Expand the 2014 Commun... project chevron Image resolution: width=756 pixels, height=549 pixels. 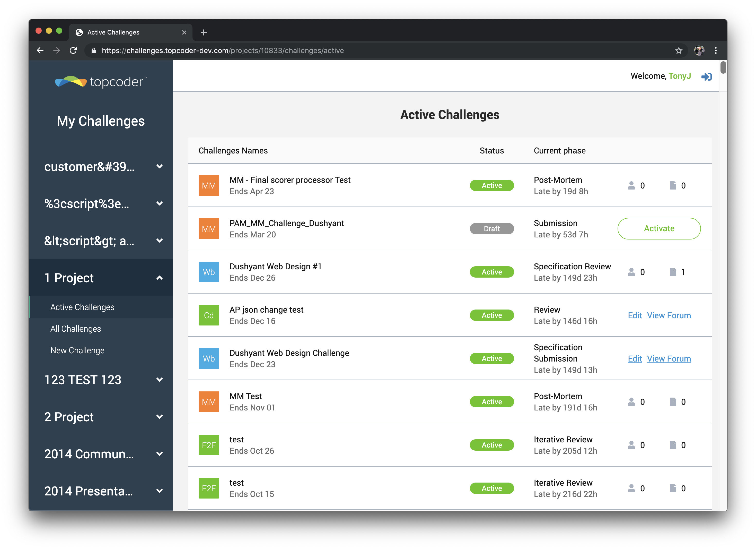(160, 454)
